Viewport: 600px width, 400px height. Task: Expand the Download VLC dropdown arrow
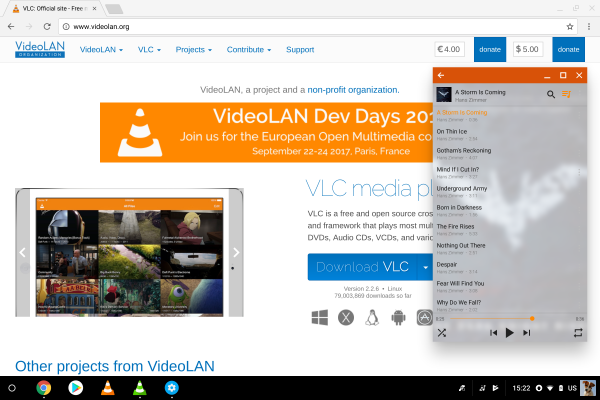click(x=426, y=267)
